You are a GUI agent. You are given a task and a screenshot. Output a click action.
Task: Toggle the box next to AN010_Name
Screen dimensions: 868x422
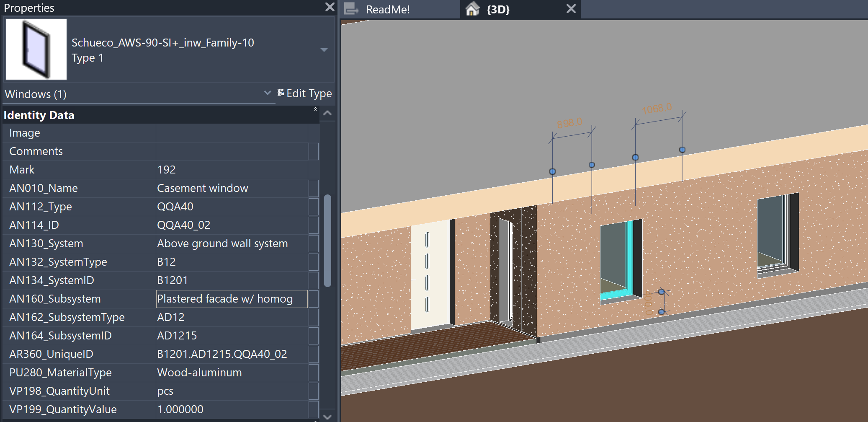pyautogui.click(x=313, y=188)
